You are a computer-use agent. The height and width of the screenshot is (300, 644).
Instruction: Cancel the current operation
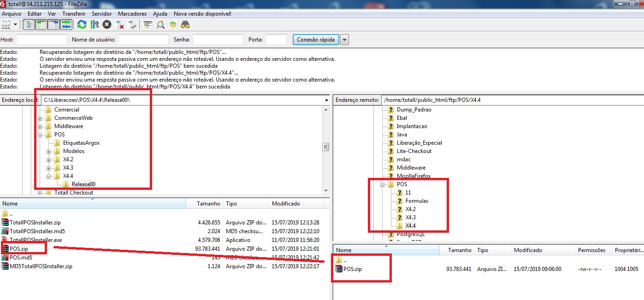[x=106, y=24]
